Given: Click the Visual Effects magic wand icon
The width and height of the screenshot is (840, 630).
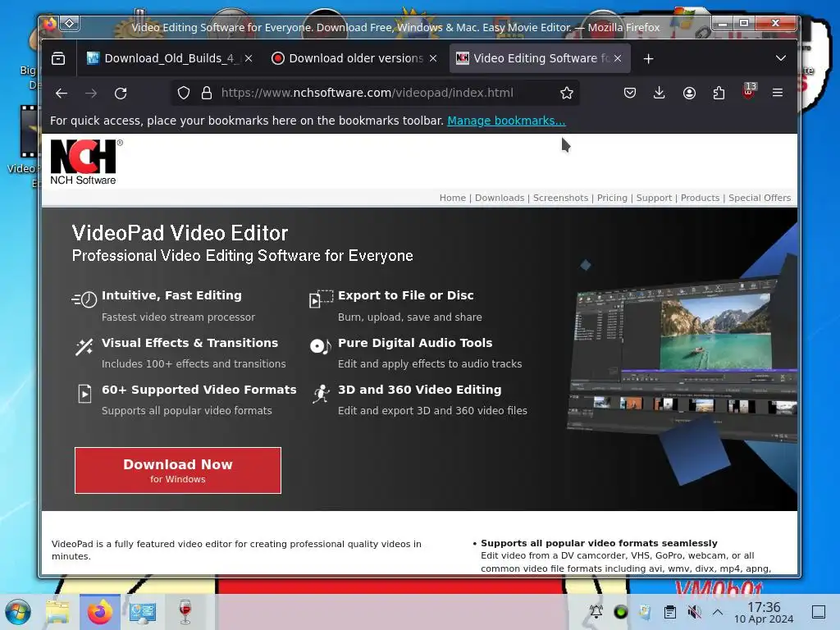Looking at the screenshot, I should tap(84, 347).
